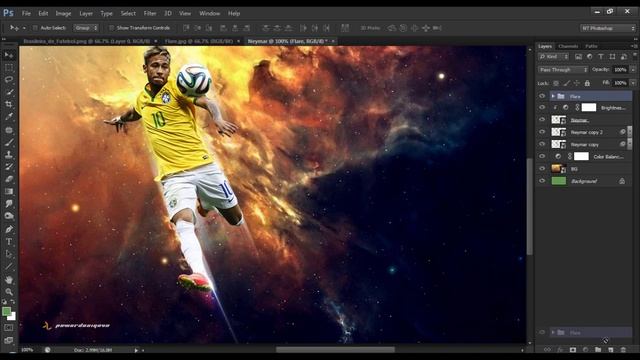Screen dimensions: 640x360
Task: Select the Horizontal Type tool
Action: click(x=9, y=242)
